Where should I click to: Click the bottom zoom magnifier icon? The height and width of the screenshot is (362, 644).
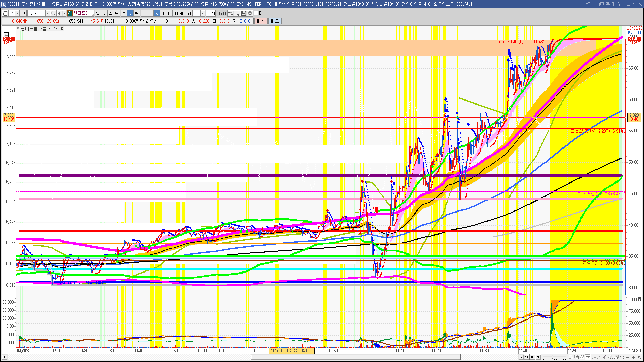tap(622, 357)
